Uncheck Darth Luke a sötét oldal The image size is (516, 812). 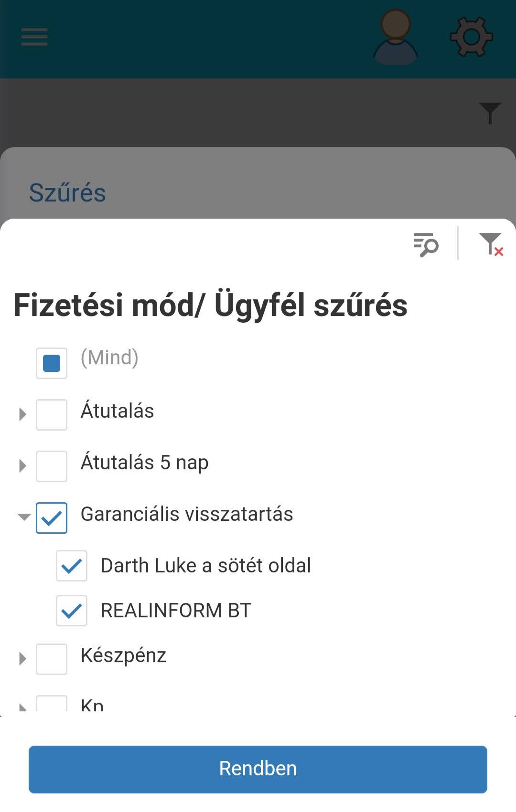[x=72, y=566]
